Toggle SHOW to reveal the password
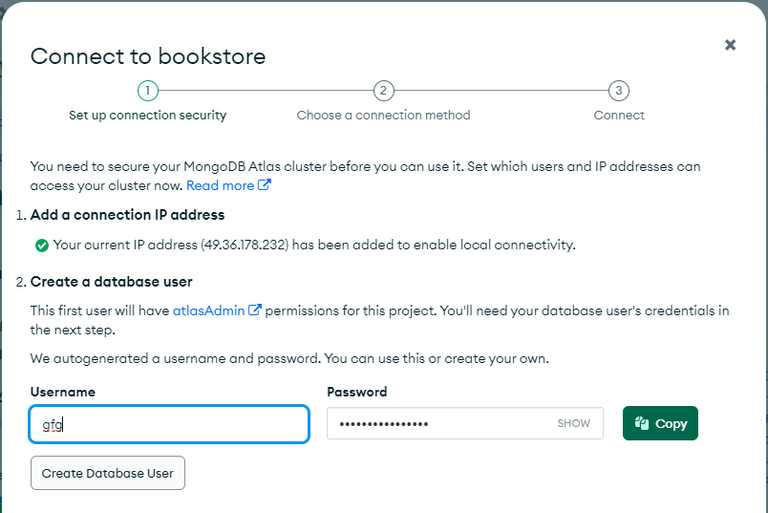The height and width of the screenshot is (513, 768). (574, 423)
